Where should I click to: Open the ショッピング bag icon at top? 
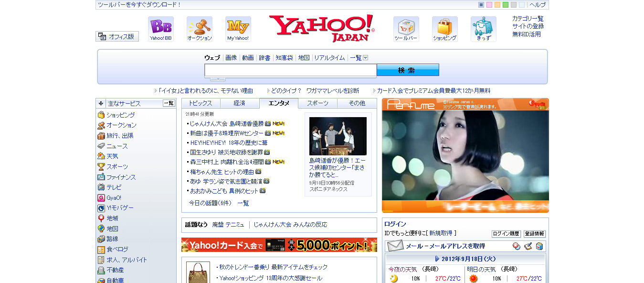(x=445, y=29)
